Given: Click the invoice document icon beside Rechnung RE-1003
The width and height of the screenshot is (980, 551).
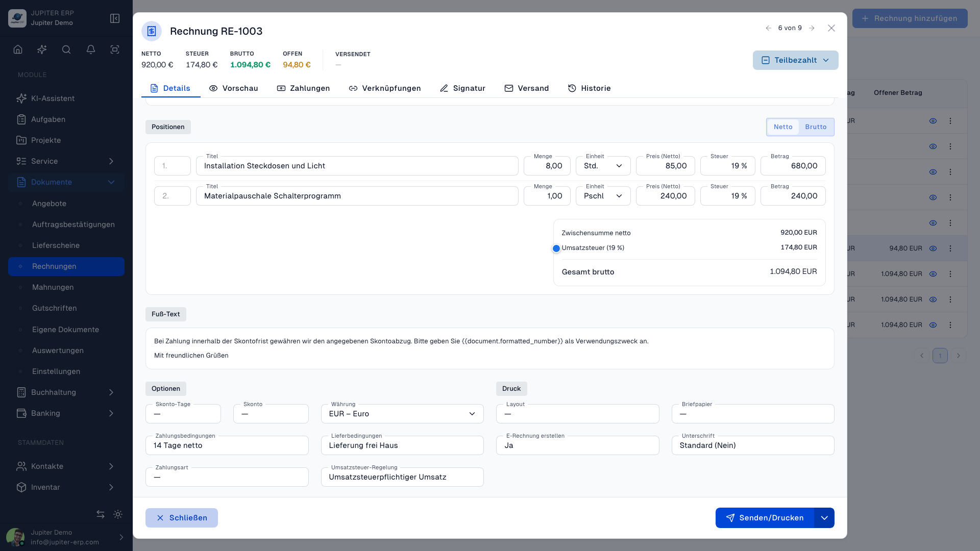Looking at the screenshot, I should (x=152, y=31).
